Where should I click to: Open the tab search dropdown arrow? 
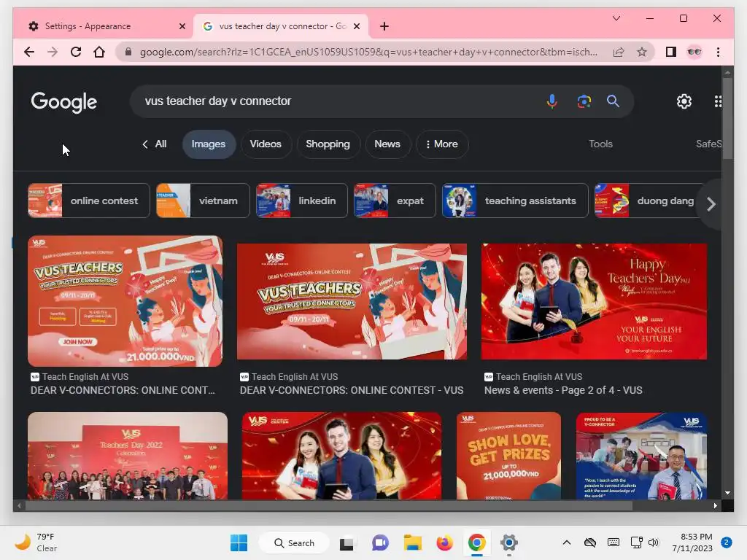616,18
